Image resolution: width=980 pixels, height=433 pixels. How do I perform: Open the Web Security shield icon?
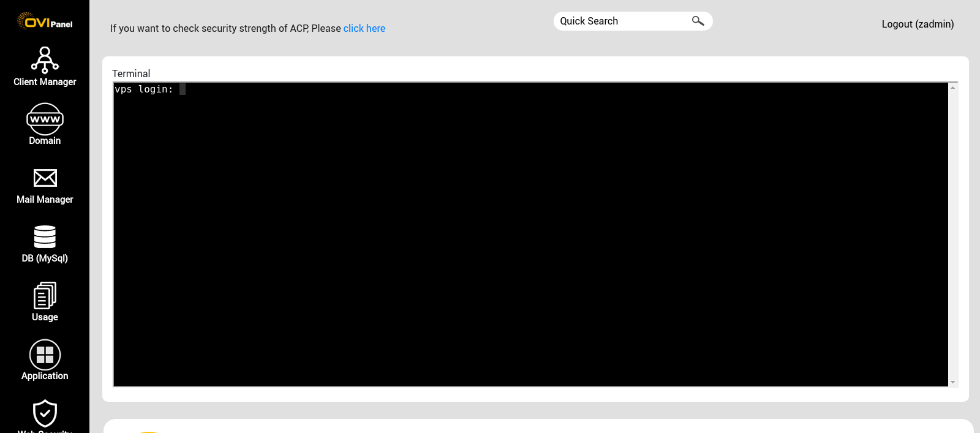[45, 413]
